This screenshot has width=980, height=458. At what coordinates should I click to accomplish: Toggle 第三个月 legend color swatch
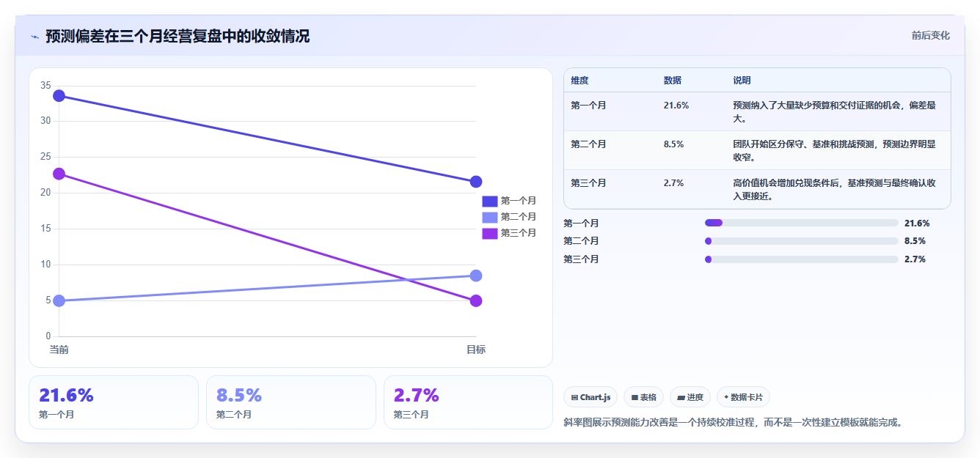[489, 233]
